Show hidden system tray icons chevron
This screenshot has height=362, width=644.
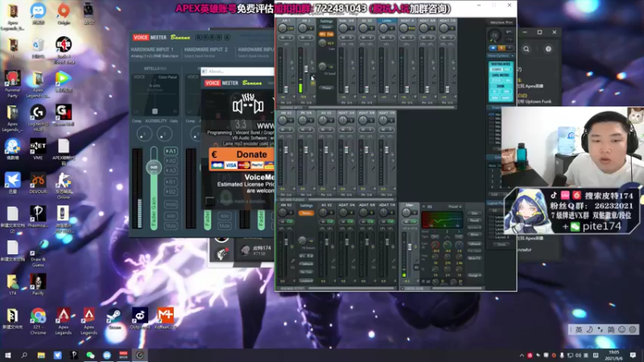522,356
